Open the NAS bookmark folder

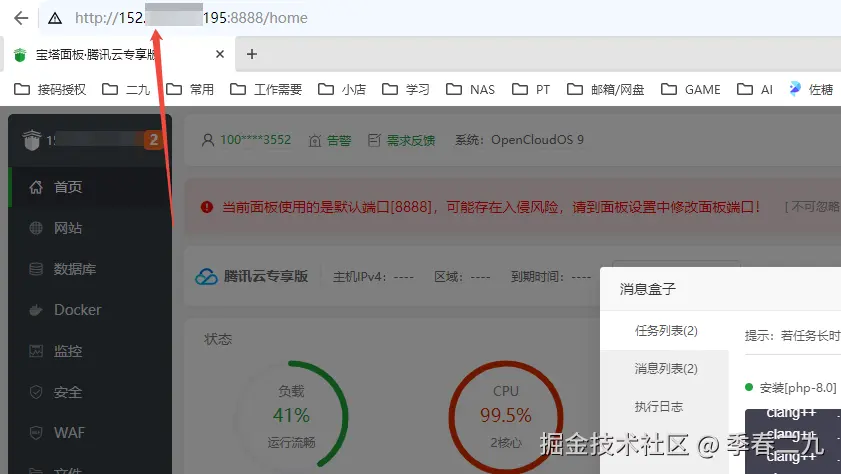coord(470,90)
